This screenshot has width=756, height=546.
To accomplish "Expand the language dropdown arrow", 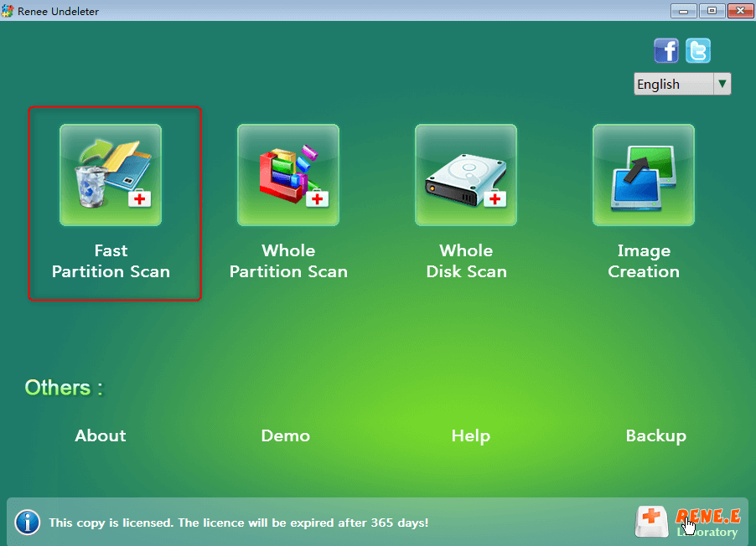I will tap(722, 84).
